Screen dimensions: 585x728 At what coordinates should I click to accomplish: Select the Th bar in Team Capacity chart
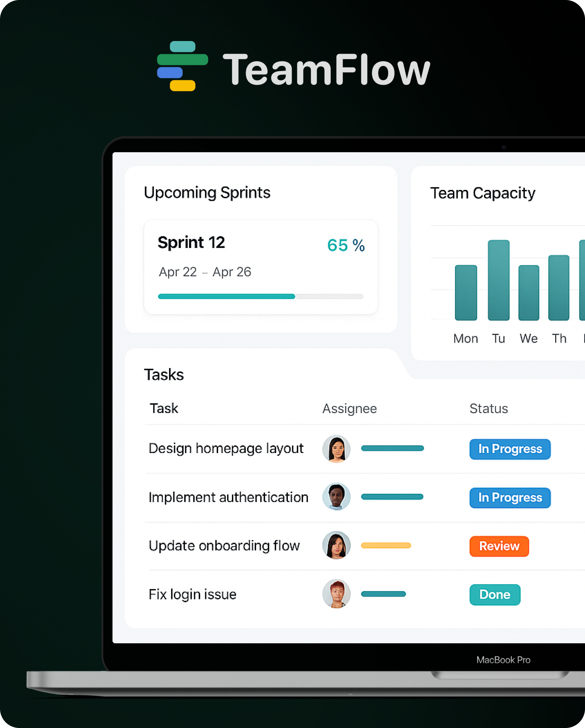coord(559,288)
